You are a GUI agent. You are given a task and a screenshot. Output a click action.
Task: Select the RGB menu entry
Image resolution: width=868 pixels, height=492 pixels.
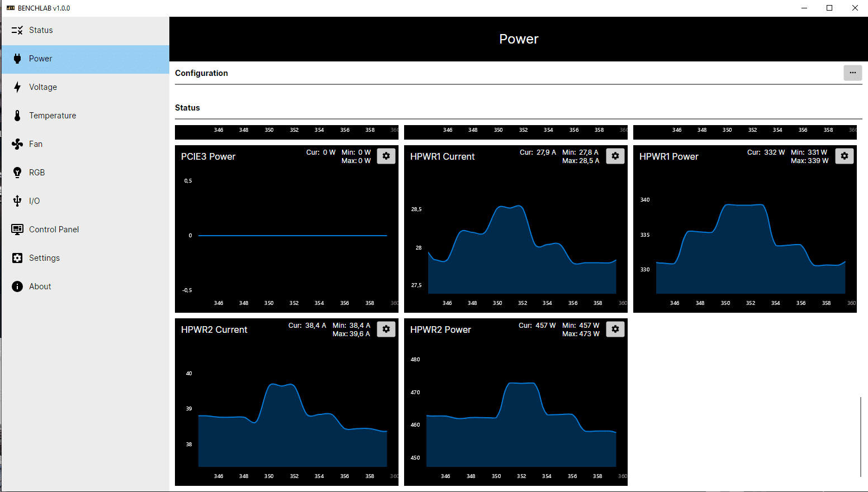click(86, 173)
